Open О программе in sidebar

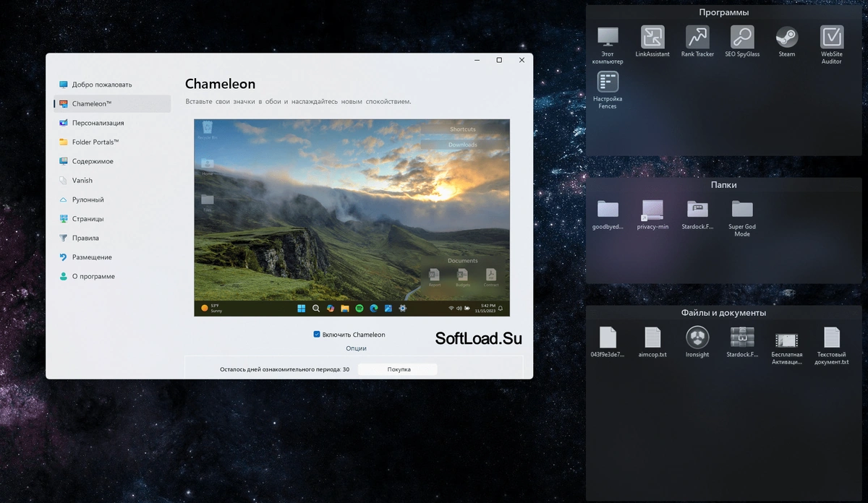pos(112,276)
